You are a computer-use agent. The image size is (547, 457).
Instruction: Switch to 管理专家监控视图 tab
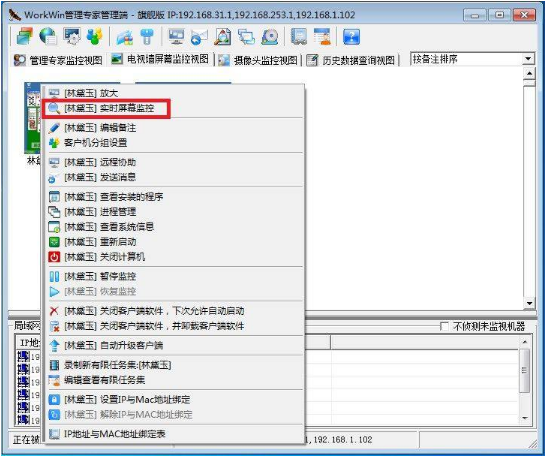click(58, 60)
